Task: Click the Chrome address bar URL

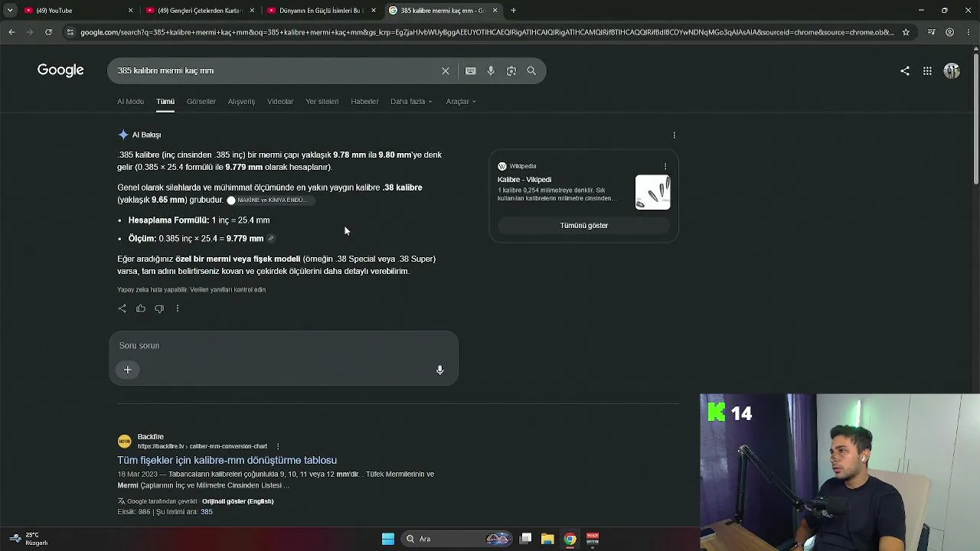Action: [487, 32]
